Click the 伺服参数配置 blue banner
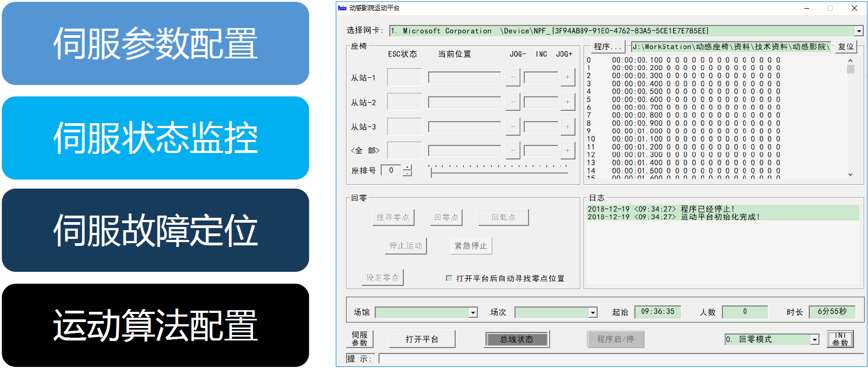This screenshot has height=368, width=868. pyautogui.click(x=155, y=43)
